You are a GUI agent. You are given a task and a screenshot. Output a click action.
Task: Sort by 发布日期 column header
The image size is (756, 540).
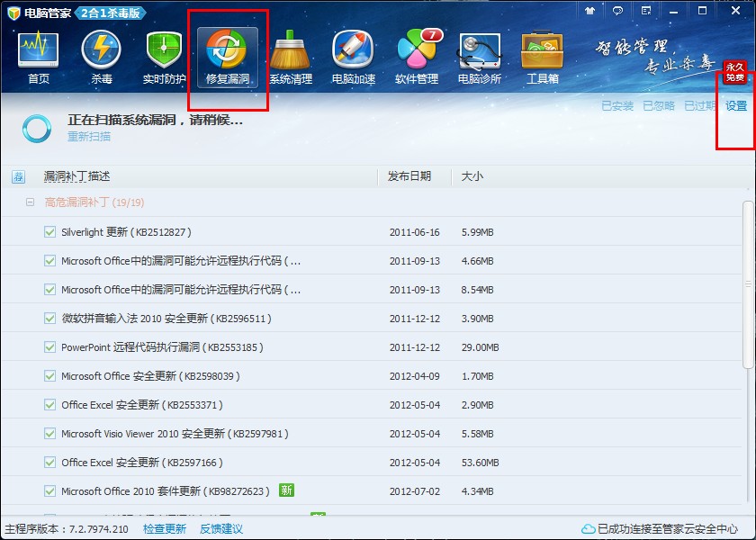[x=409, y=176]
